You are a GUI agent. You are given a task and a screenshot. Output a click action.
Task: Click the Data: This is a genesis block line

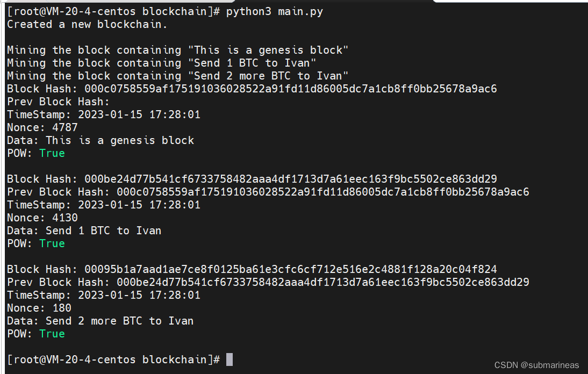(101, 141)
